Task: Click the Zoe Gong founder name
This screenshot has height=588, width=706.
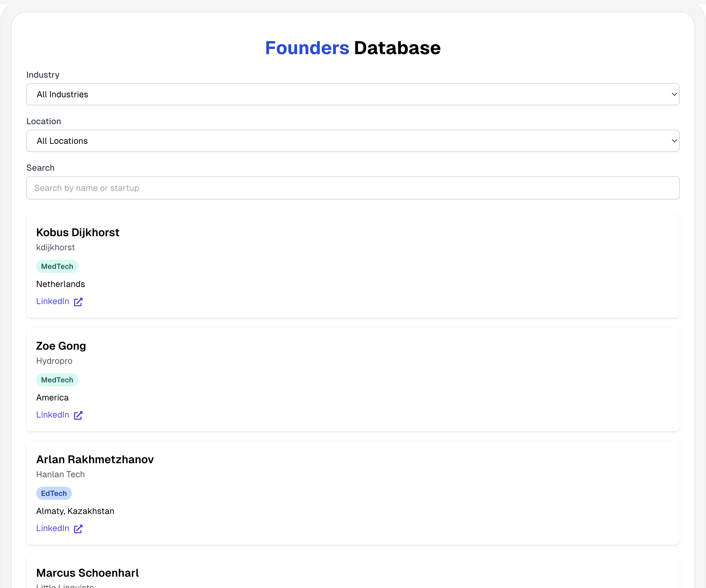Action: coord(61,346)
